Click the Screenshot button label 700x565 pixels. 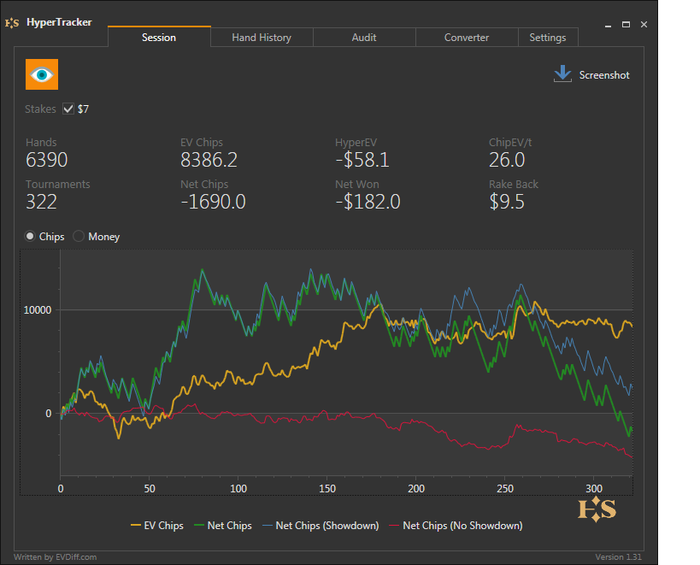tap(604, 75)
